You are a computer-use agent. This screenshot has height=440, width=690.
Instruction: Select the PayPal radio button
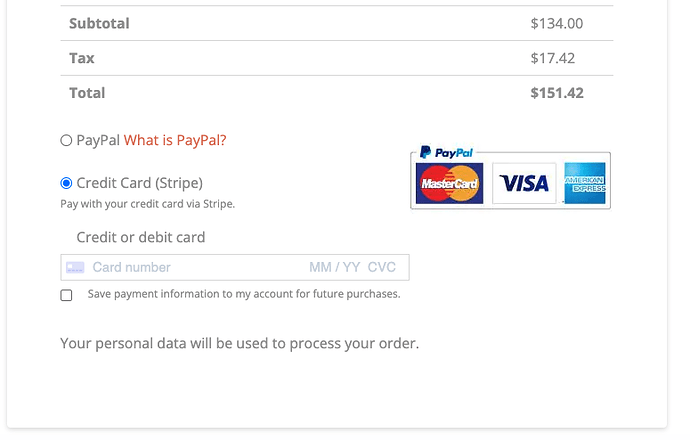click(x=66, y=140)
